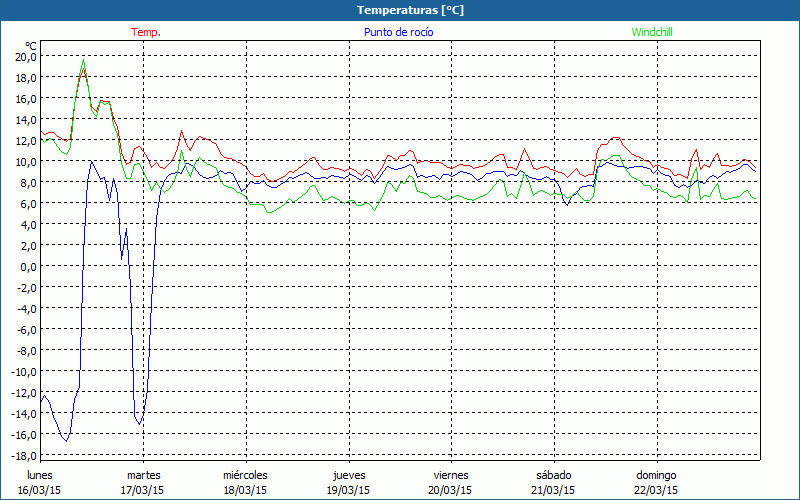Screen dimensions: 800x500
Task: Click the 0,0 y-axis value label
Action: click(29, 267)
